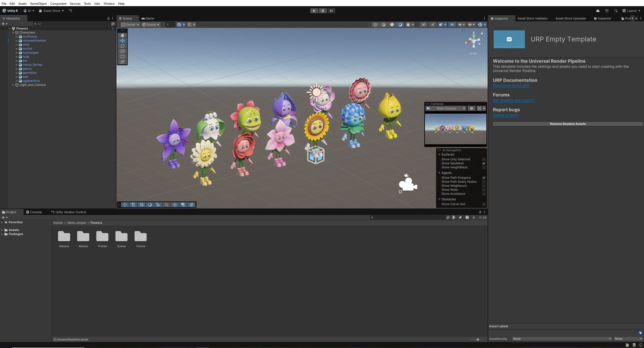Screen dimensions: 644x348
Task: Click the compass icon in bottom overlay toolbar
Action: coord(192,205)
